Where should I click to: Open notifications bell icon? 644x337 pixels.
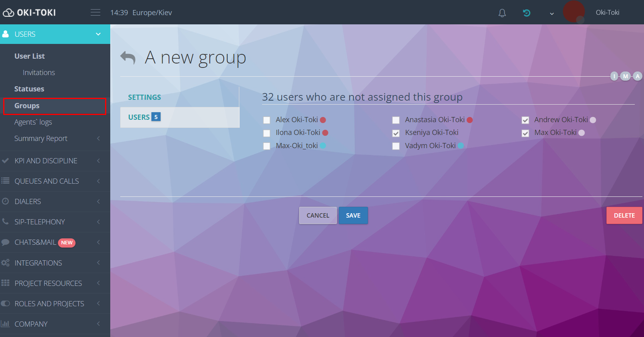502,13
